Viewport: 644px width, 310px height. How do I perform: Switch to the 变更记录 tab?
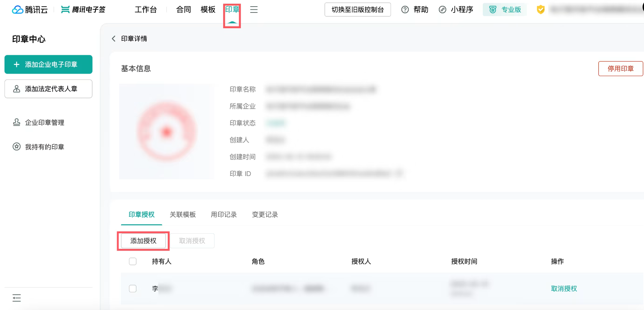[x=265, y=215]
